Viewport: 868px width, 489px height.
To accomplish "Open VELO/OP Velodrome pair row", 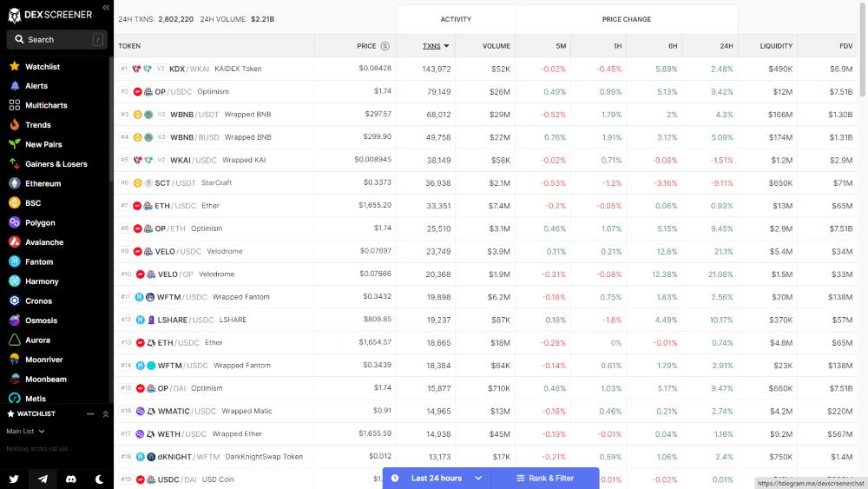I will [x=485, y=274].
